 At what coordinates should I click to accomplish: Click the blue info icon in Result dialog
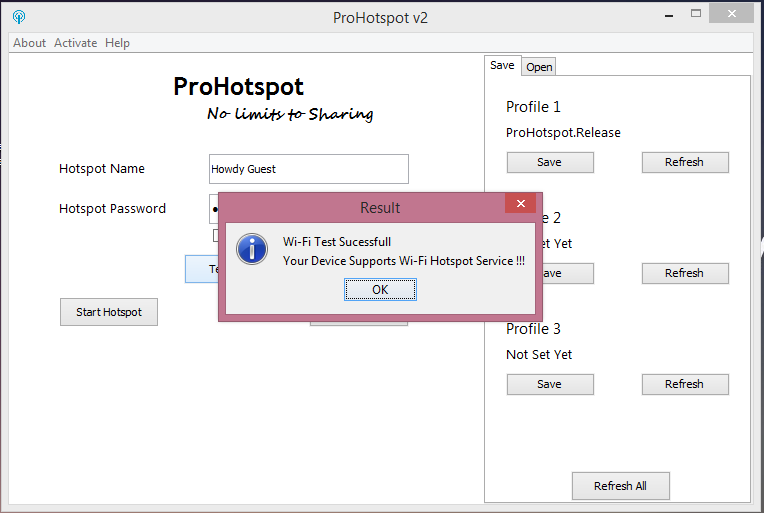click(252, 249)
